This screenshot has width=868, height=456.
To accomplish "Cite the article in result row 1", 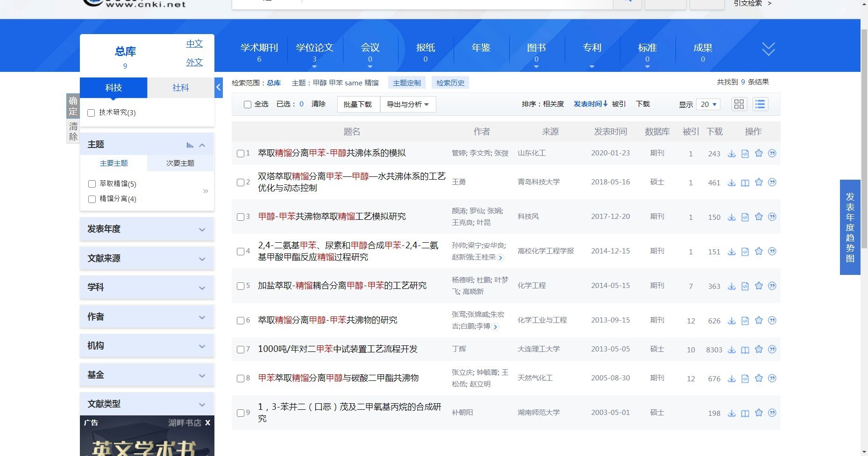I will pyautogui.click(x=772, y=153).
